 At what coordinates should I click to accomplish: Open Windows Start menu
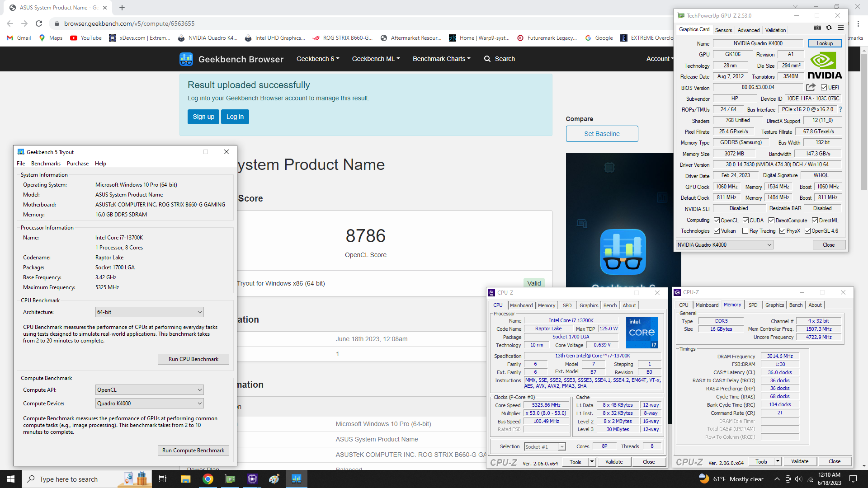[x=11, y=479]
